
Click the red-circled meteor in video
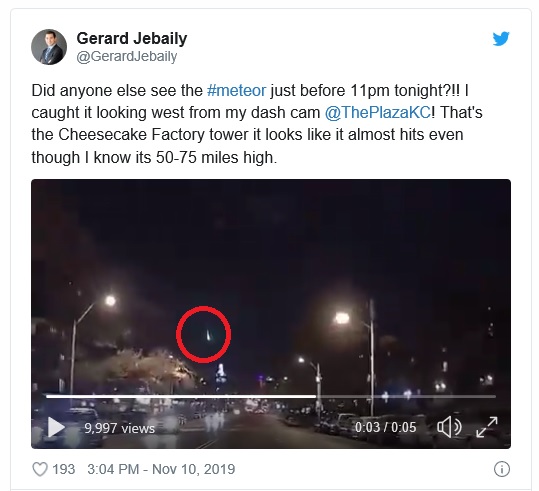pos(204,335)
